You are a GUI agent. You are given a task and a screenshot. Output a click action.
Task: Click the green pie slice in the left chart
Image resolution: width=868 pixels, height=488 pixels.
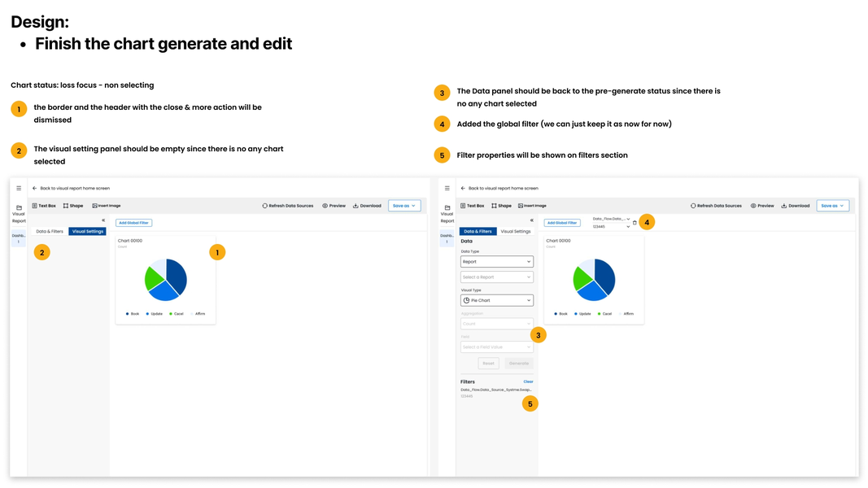click(152, 278)
